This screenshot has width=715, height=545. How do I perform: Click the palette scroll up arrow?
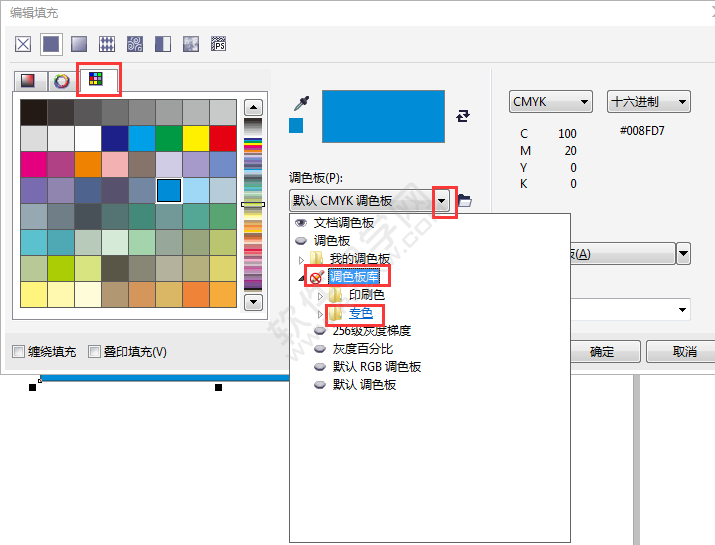coord(254,108)
